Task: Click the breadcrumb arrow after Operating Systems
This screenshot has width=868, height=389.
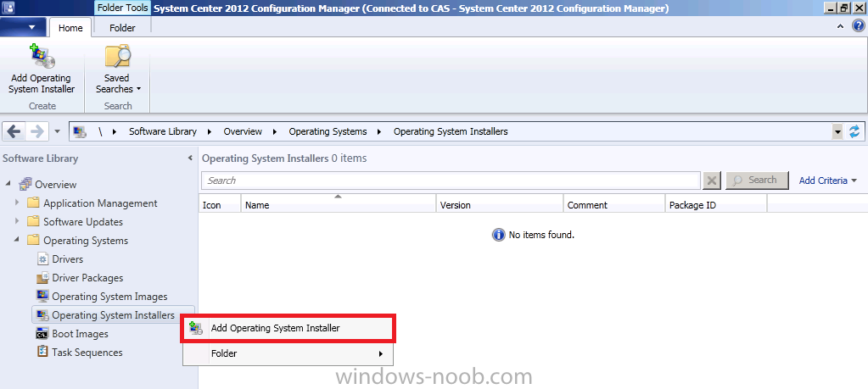Action: pos(379,132)
